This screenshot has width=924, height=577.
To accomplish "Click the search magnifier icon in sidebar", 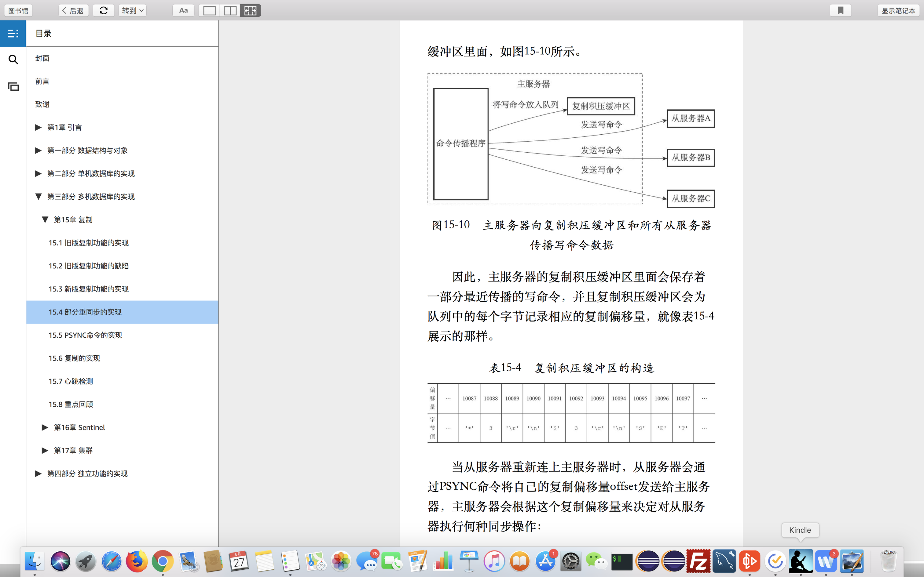I will (13, 60).
